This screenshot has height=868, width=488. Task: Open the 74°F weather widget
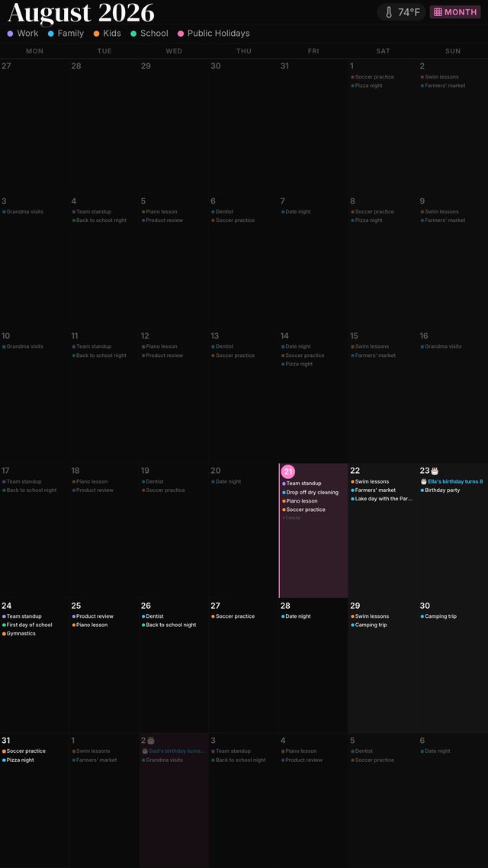pos(401,12)
